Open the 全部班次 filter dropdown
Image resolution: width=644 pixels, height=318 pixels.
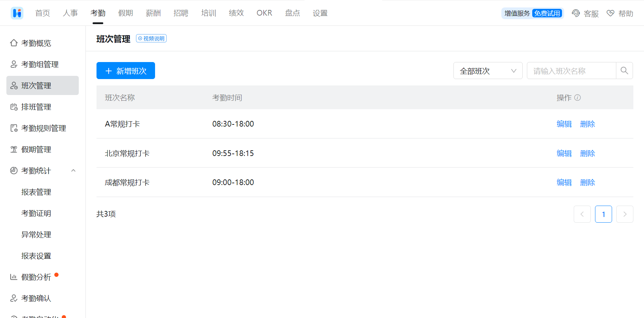[x=488, y=71]
